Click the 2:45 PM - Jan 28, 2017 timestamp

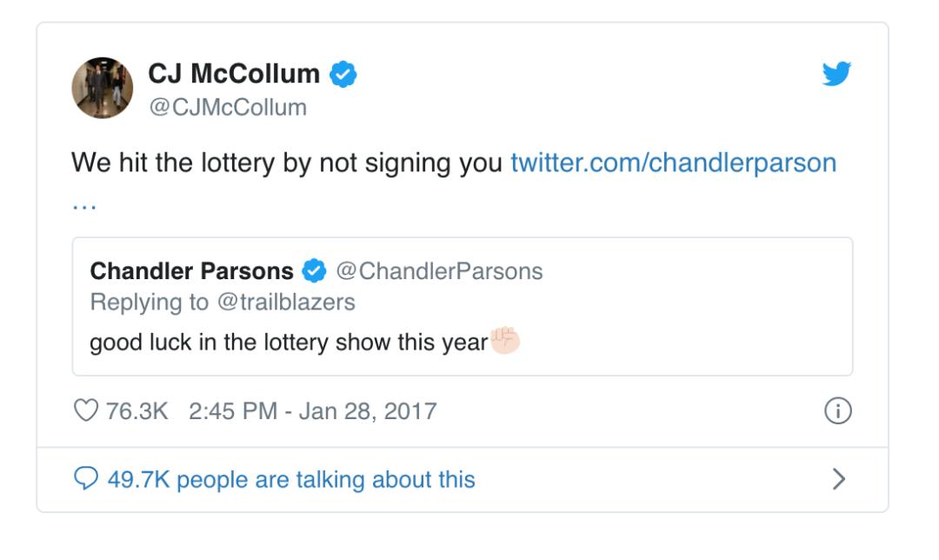[313, 411]
